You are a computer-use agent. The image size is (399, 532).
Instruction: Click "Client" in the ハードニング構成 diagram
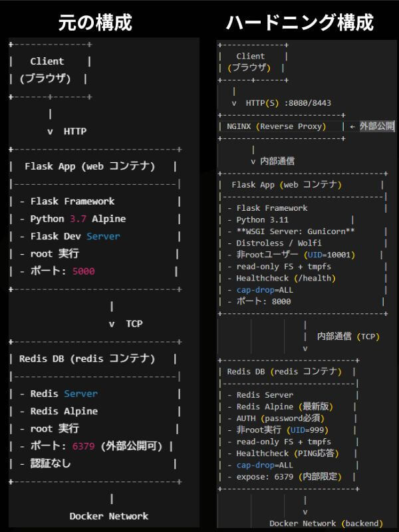[x=251, y=56]
